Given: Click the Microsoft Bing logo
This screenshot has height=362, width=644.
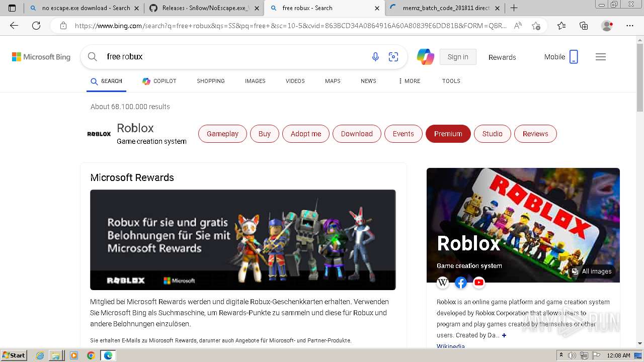Looking at the screenshot, I should click(41, 57).
